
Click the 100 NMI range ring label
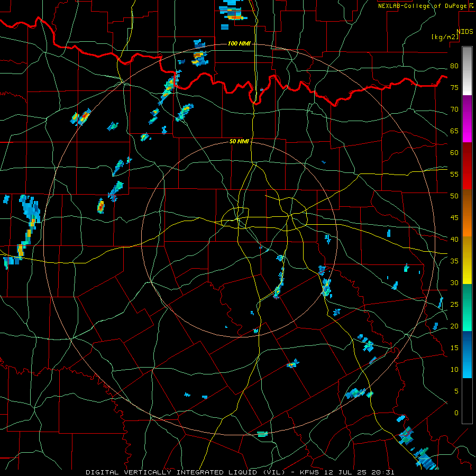pos(239,44)
